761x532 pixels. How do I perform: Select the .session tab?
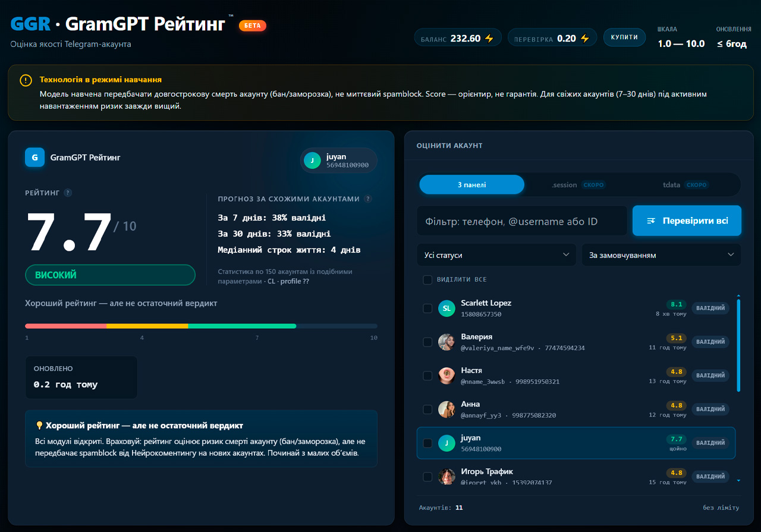click(577, 185)
